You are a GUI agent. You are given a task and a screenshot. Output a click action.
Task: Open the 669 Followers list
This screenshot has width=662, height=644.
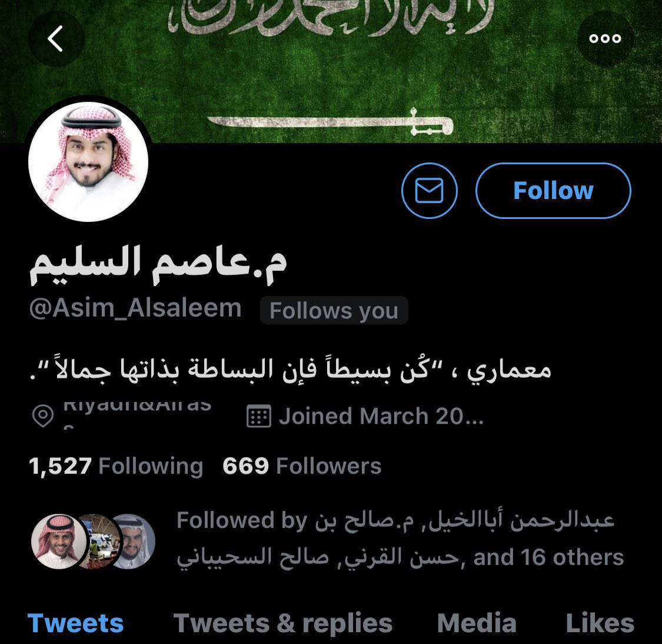(x=302, y=466)
